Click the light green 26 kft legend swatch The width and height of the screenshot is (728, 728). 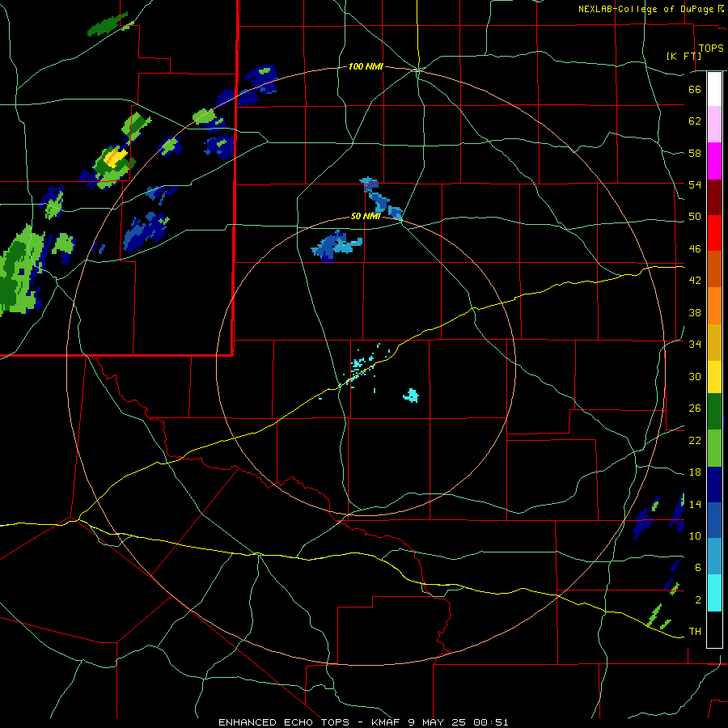point(714,448)
